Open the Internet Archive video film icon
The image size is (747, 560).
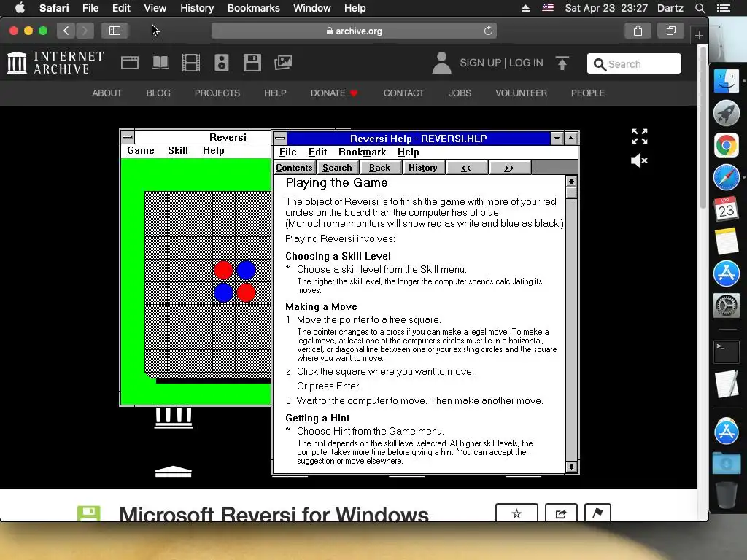(x=191, y=63)
